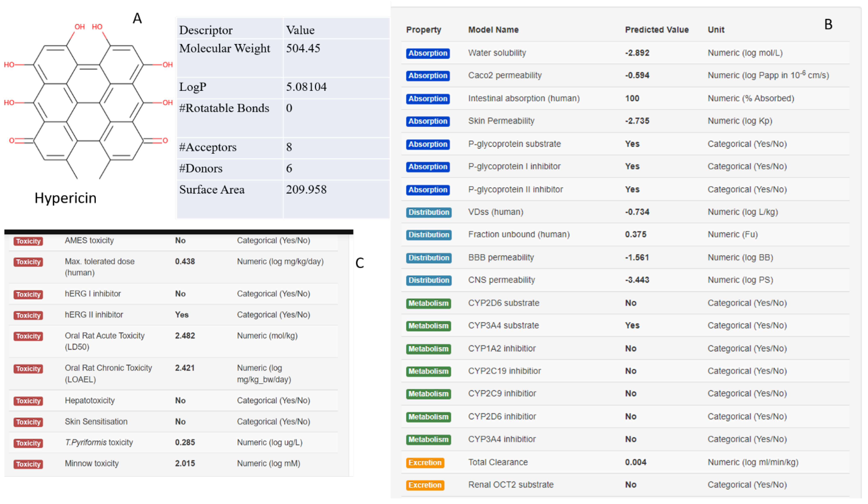The image size is (868, 504).
Task: Select the Toxicity badge next to AMES toxicity
Action: click(x=28, y=241)
